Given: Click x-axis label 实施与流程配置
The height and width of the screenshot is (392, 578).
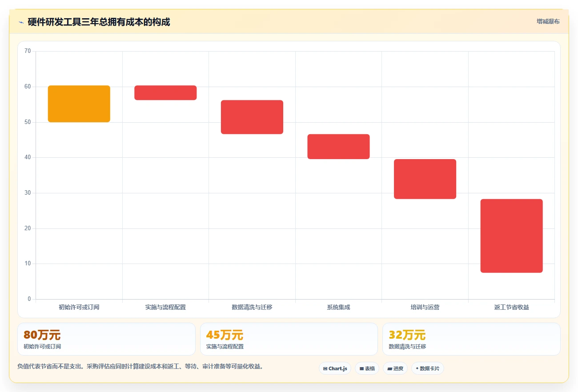Looking at the screenshot, I should [165, 307].
